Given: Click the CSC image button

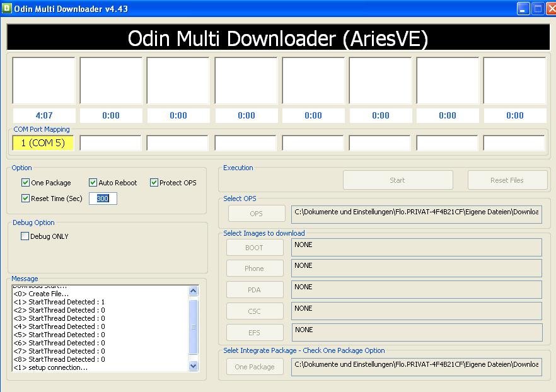Looking at the screenshot, I should (x=255, y=311).
